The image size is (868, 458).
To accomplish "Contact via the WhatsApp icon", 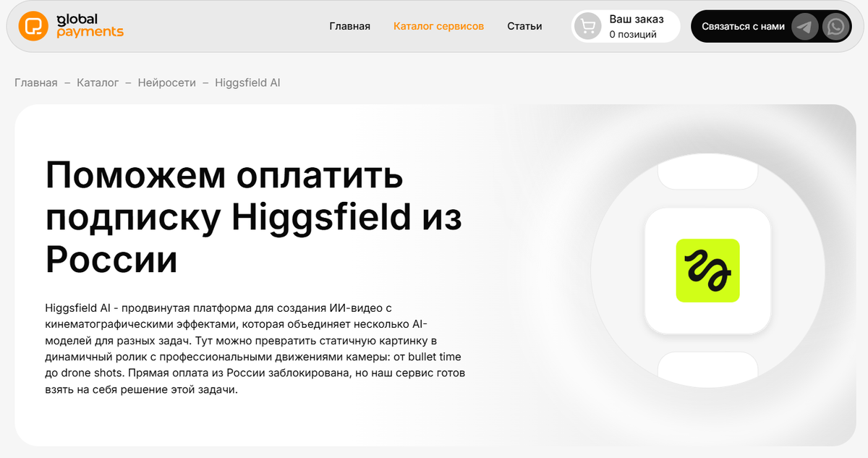I will click(x=836, y=27).
